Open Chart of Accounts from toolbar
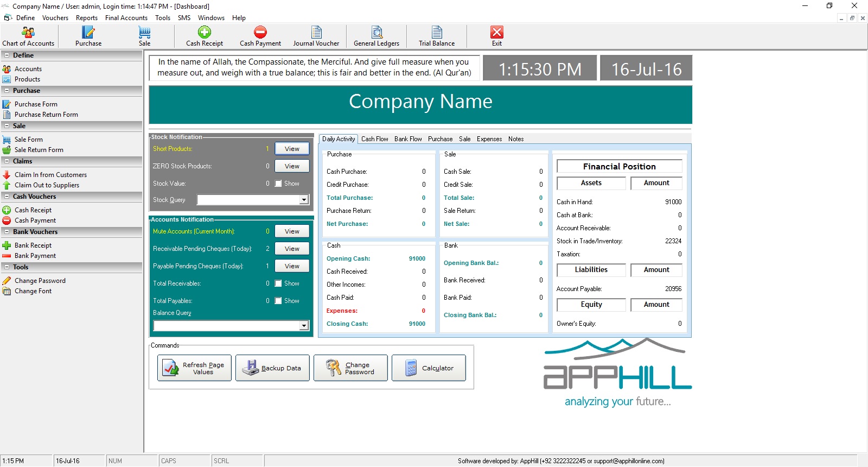Screen dimensions: 868x467 [28, 36]
